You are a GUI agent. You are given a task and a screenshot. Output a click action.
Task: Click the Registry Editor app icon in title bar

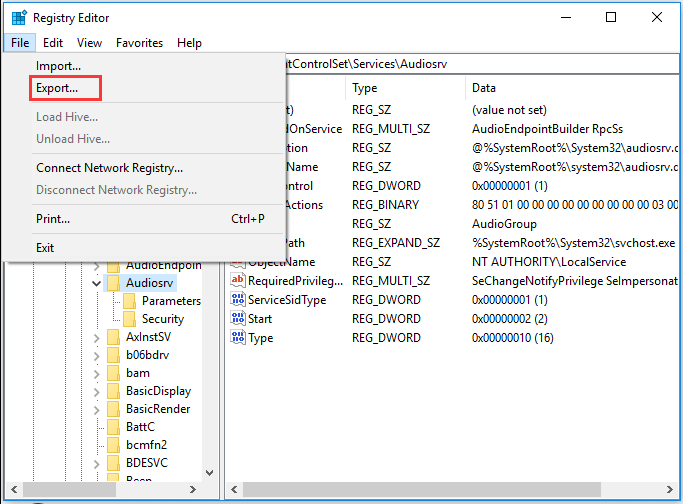[19, 18]
